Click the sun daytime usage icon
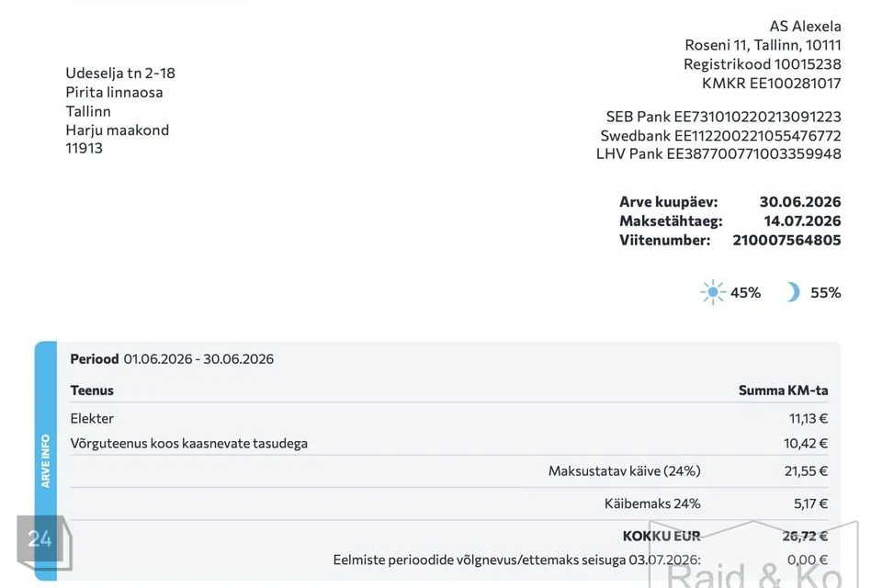The image size is (882, 588). [713, 292]
